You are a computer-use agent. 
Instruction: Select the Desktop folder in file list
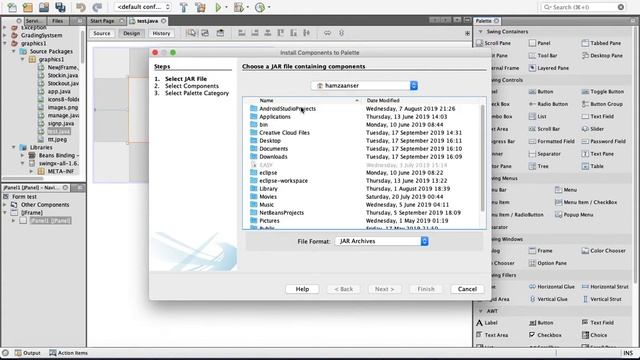coord(270,141)
